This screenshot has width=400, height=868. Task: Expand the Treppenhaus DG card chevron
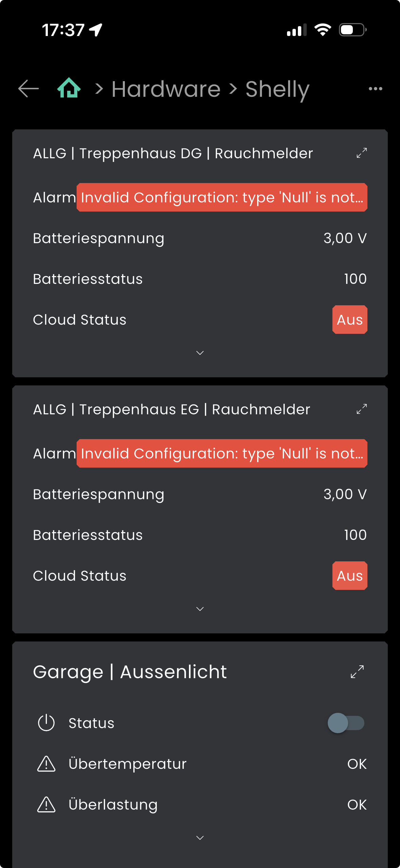200,353
